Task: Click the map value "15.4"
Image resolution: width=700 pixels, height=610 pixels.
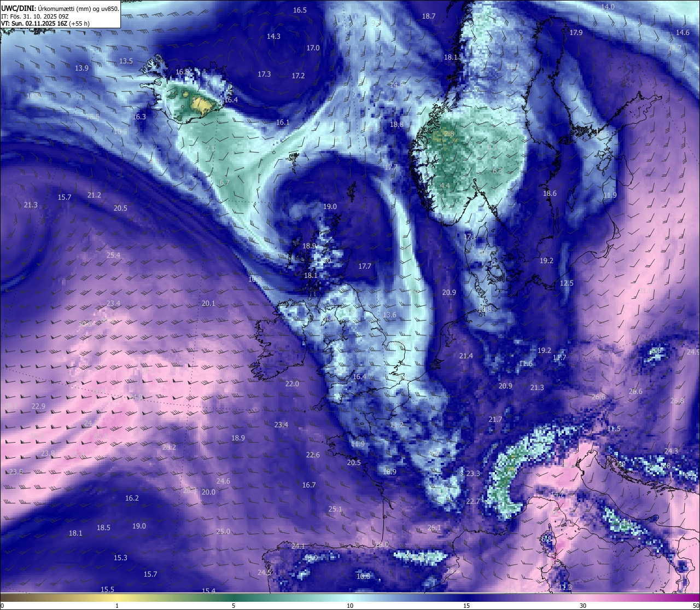Action: [x=208, y=591]
